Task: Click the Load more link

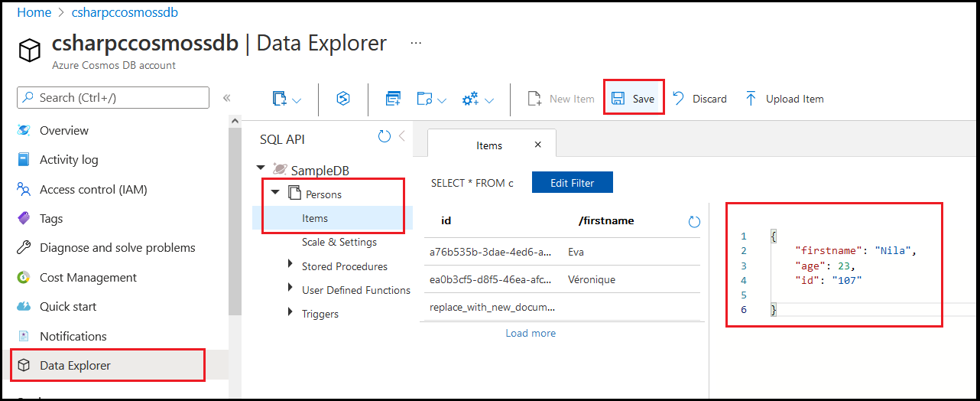Action: tap(531, 333)
